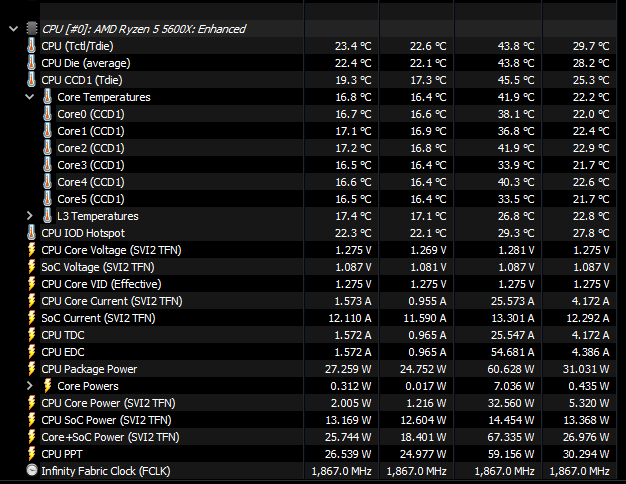The image size is (626, 484).
Task: Click the lightning icon beside CPU Package Power
Action: 31,369
